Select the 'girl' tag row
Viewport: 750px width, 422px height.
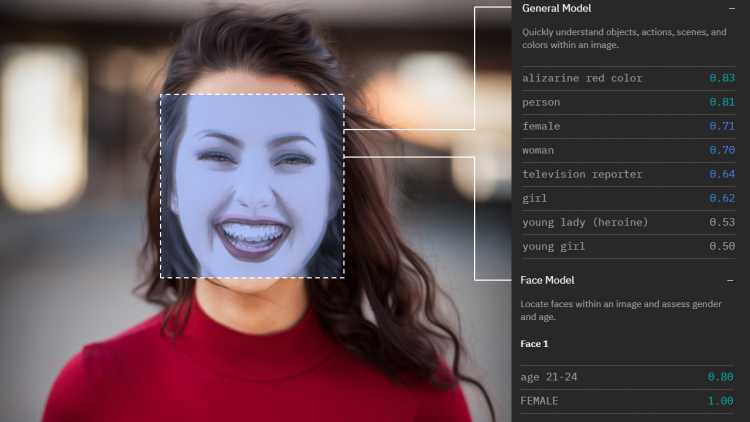(537, 198)
